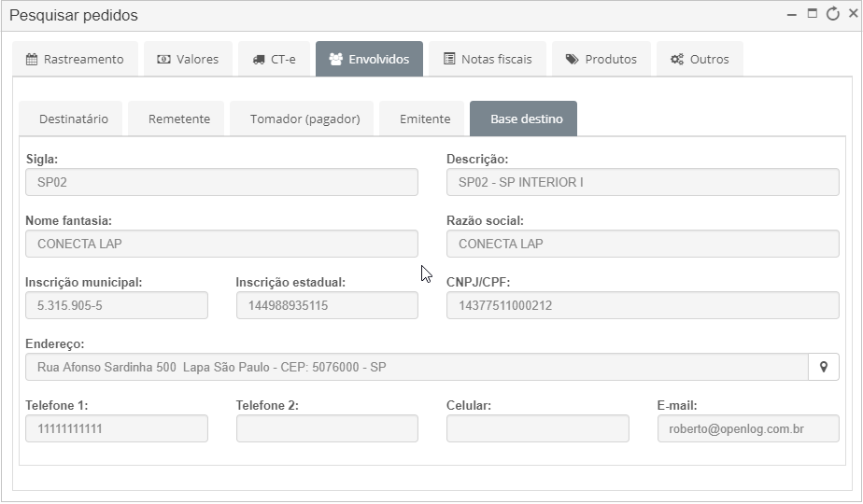Image resolution: width=863 pixels, height=504 pixels.
Task: Click the empty Telefone 2 field
Action: (x=327, y=428)
